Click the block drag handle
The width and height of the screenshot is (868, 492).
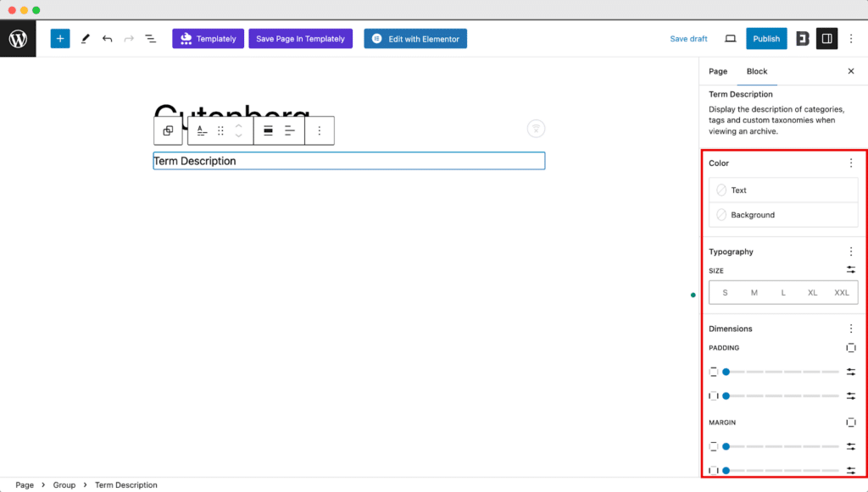tap(220, 130)
